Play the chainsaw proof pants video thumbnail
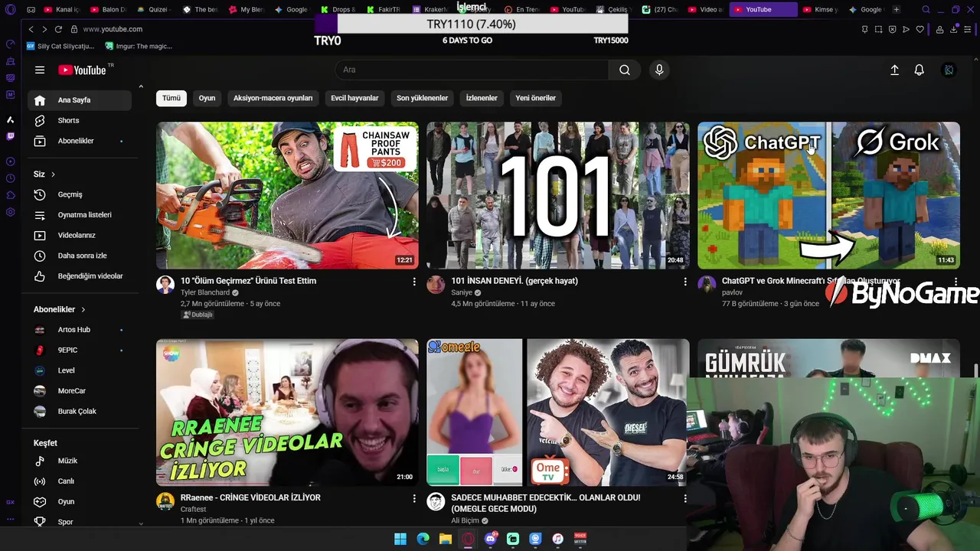This screenshot has height=551, width=980. 287,195
